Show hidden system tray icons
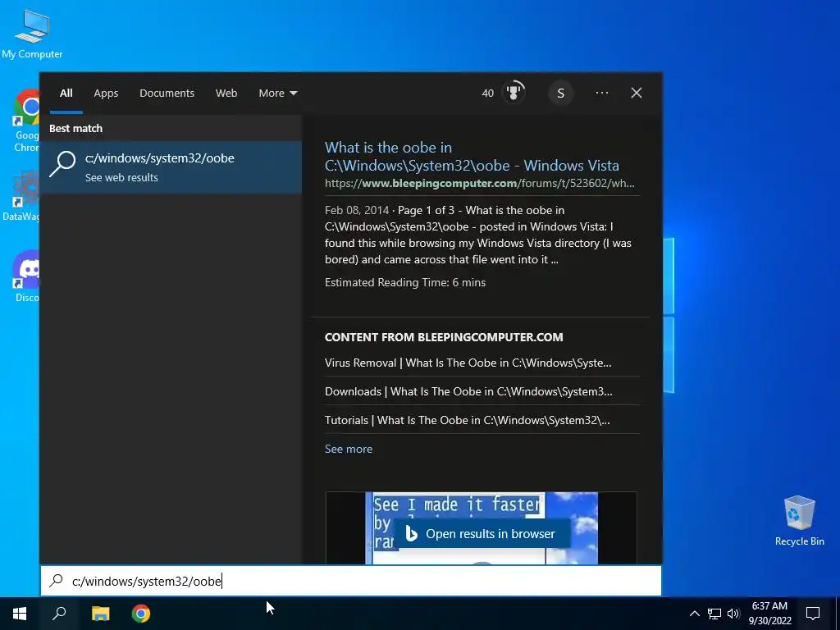Viewport: 840px width, 630px height. [x=694, y=614]
